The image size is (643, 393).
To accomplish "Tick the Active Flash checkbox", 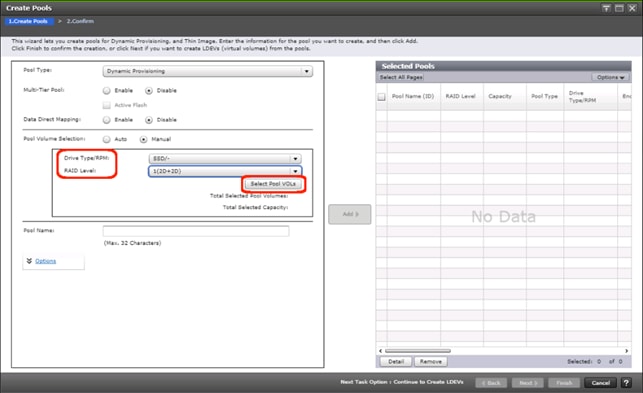I will [107, 105].
